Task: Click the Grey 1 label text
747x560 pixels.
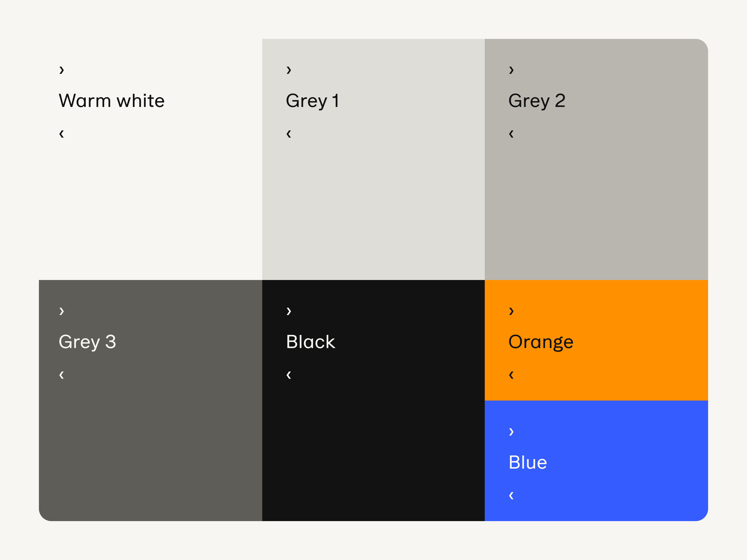Action: [x=312, y=101]
